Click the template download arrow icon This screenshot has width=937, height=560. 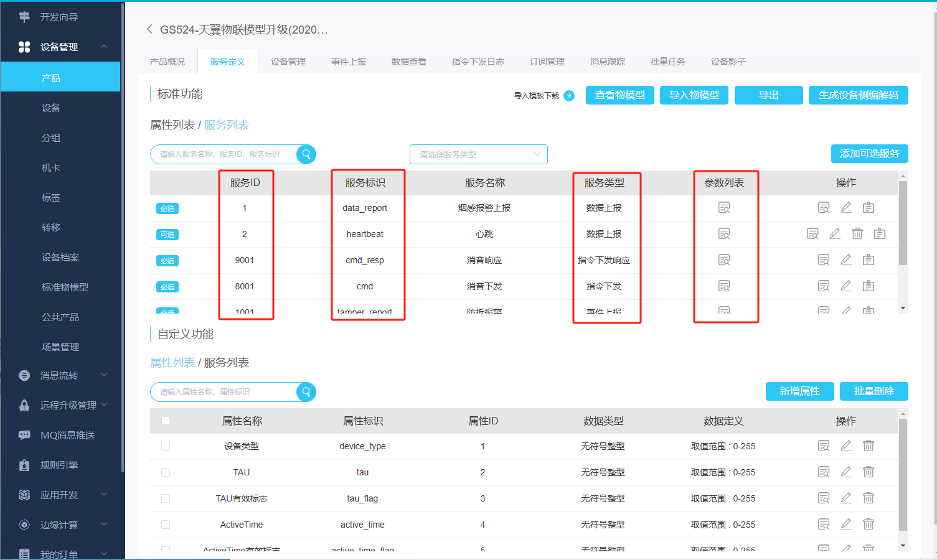[x=569, y=96]
